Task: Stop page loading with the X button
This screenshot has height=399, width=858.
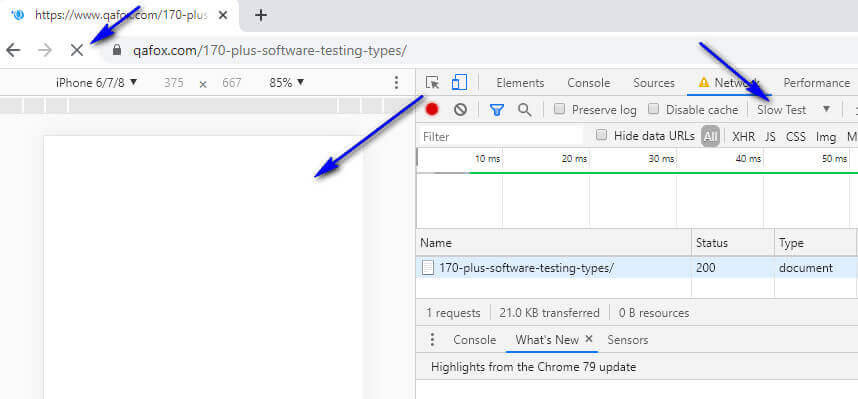Action: [77, 50]
